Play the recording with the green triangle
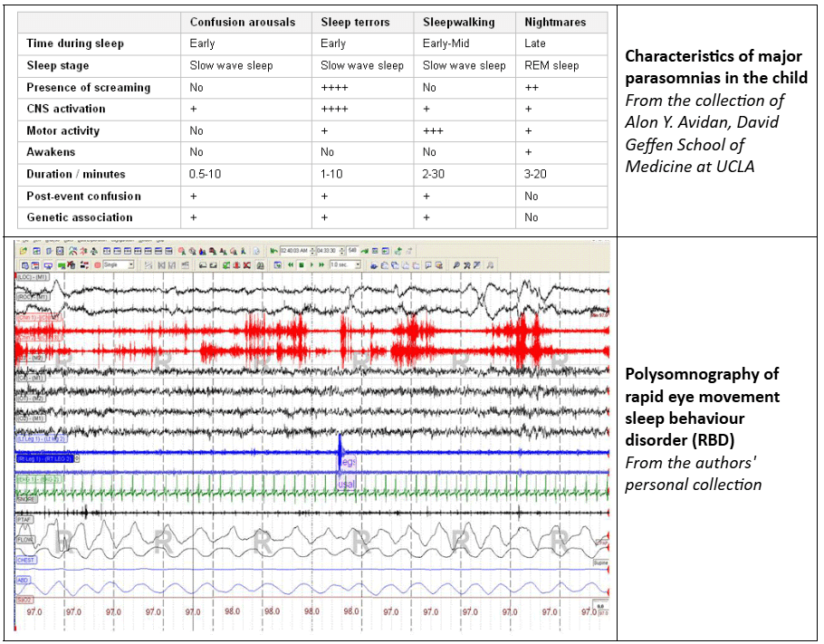Image resolution: width=824 pixels, height=644 pixels. [311, 265]
